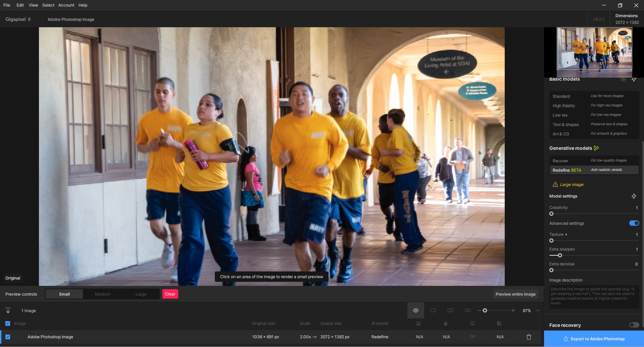Open the Select menu
Viewport: 644px width, 347px height.
point(48,5)
